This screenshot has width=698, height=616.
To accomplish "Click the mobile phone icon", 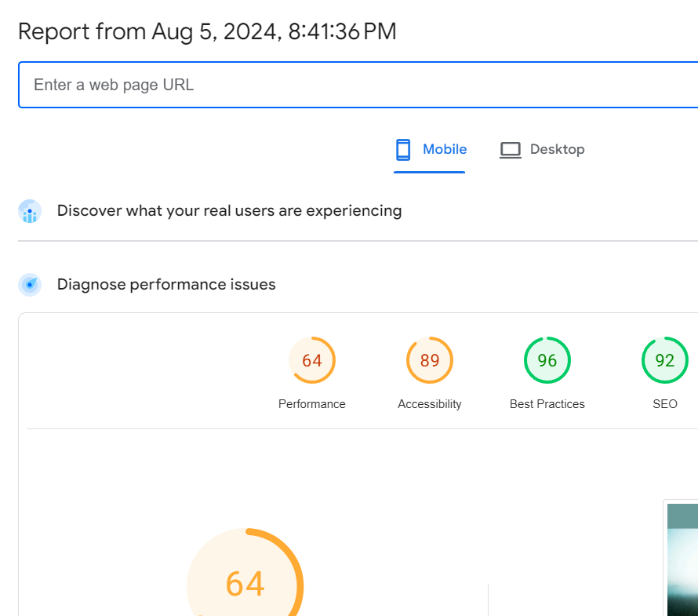I will [x=403, y=150].
